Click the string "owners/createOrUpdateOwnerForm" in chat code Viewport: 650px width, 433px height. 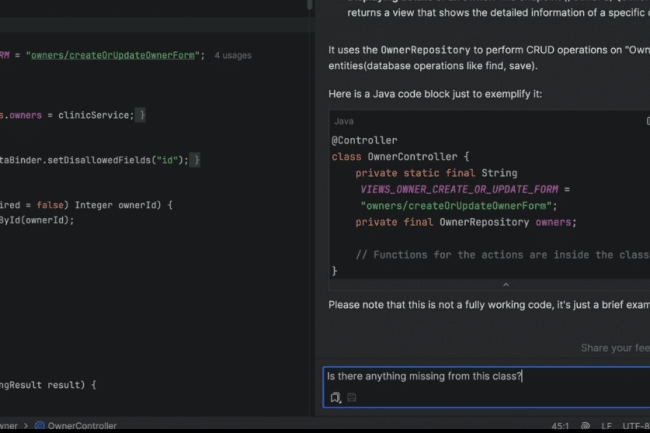point(456,206)
